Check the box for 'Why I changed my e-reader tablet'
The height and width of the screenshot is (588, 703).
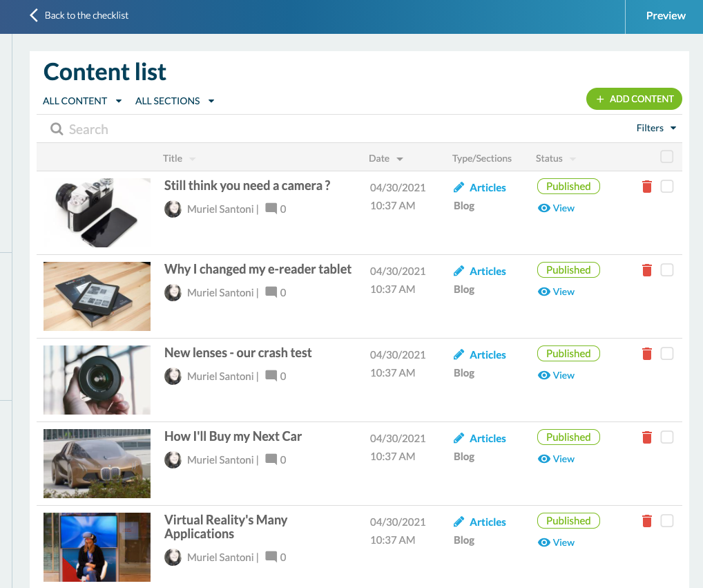point(666,270)
